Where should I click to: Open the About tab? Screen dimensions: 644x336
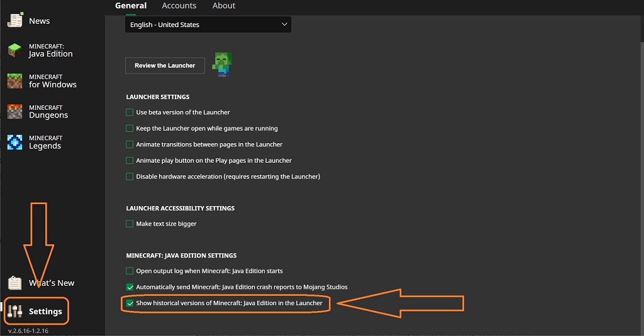tap(223, 6)
